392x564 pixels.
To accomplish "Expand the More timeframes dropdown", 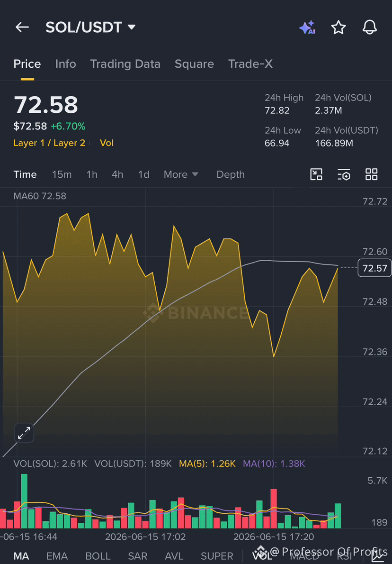I will (181, 174).
